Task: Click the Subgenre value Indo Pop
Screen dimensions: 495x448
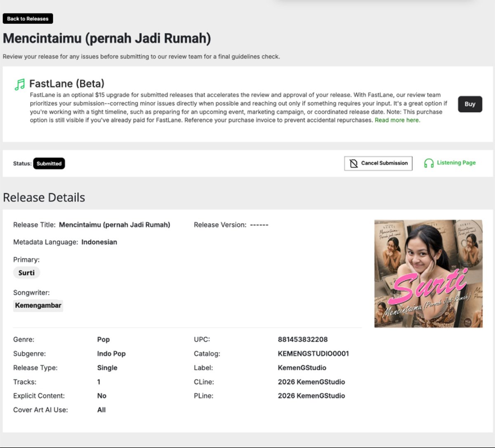Action: (x=111, y=354)
